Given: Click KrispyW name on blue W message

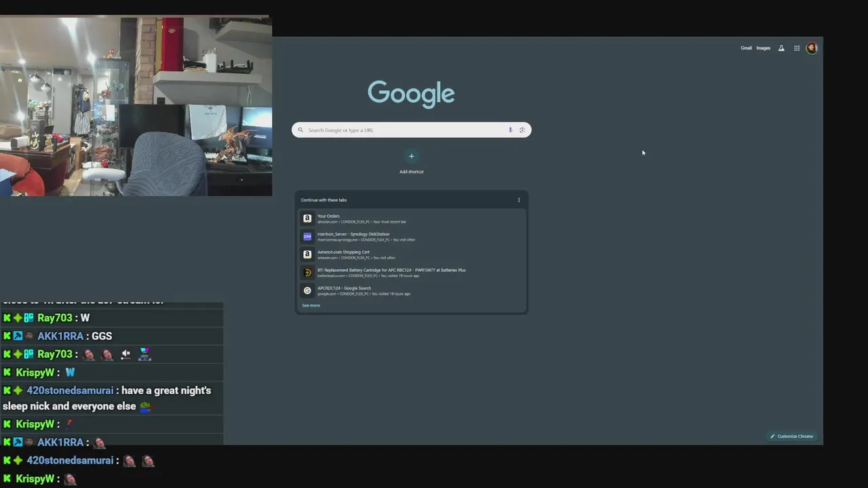Looking at the screenshot, I should click(35, 372).
